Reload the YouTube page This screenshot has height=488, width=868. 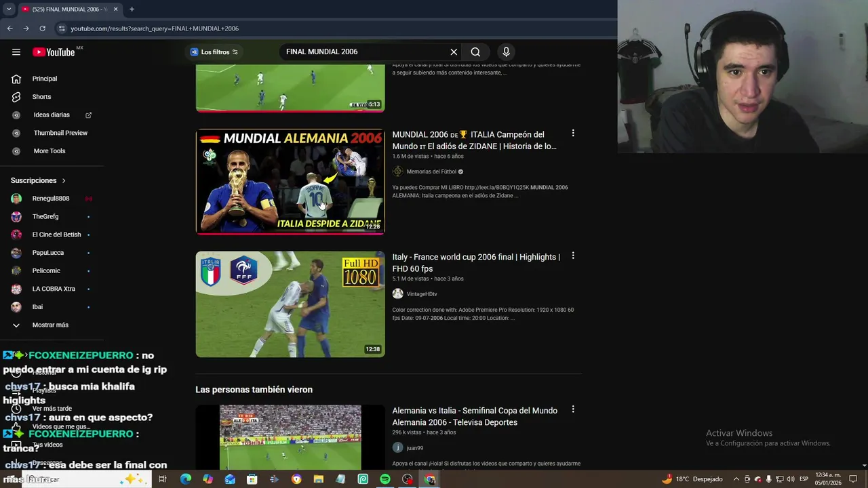[42, 28]
